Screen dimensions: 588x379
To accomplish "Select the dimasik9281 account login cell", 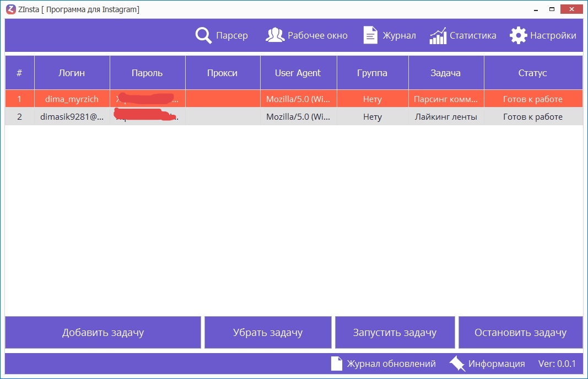I will [x=72, y=117].
